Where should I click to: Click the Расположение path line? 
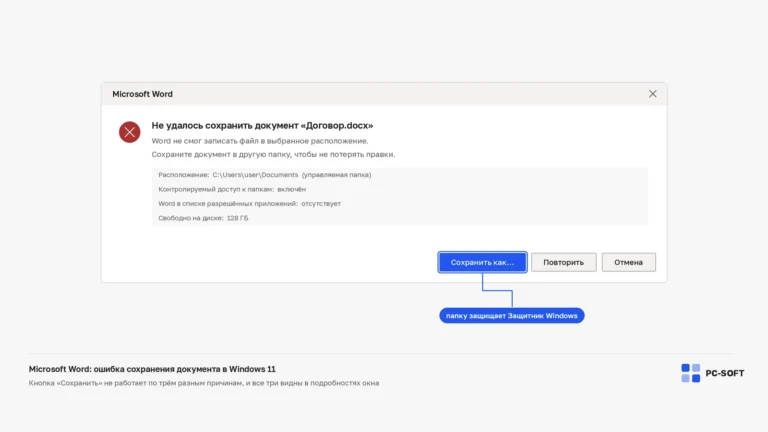point(264,175)
